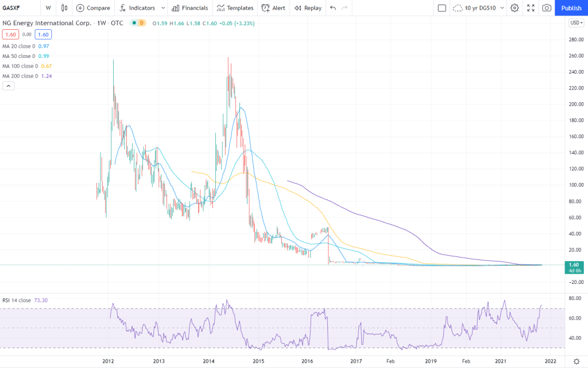Click the blue Publish button
The width and height of the screenshot is (588, 370).
[x=571, y=8]
